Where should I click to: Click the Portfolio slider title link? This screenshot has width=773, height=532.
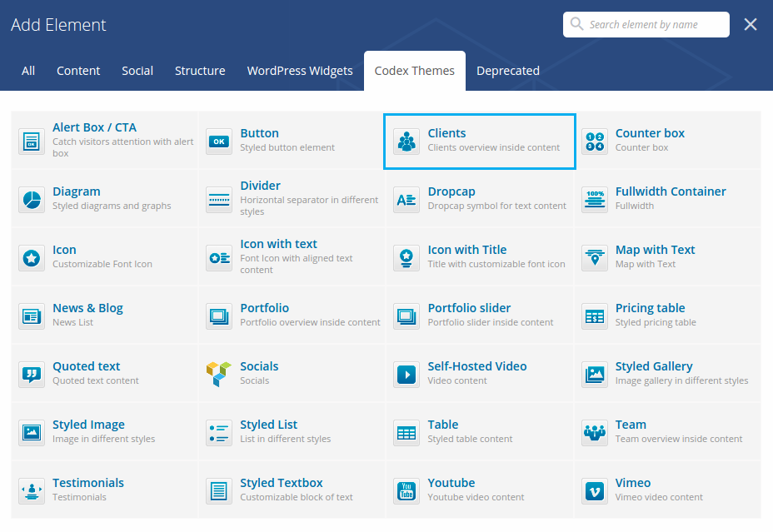coord(469,308)
